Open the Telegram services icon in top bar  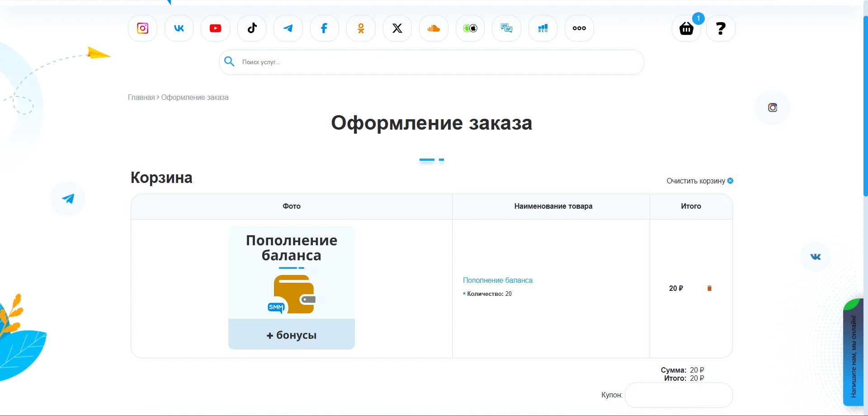(288, 28)
